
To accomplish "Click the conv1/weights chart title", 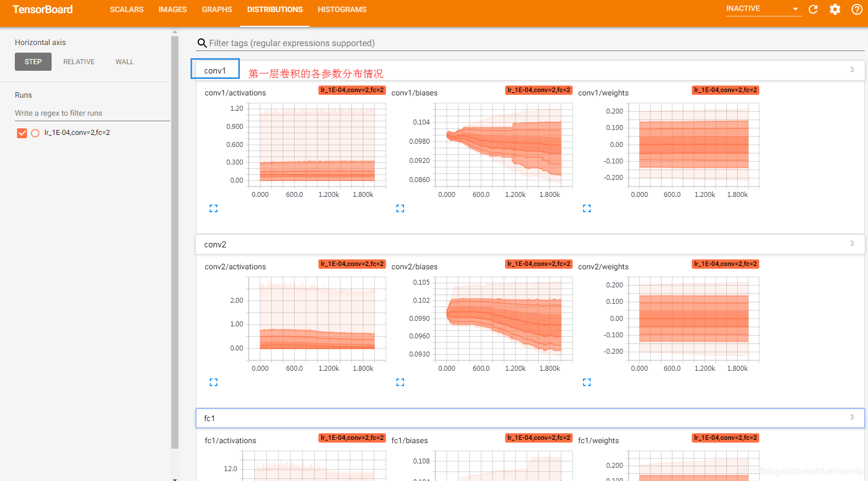I will (x=603, y=93).
